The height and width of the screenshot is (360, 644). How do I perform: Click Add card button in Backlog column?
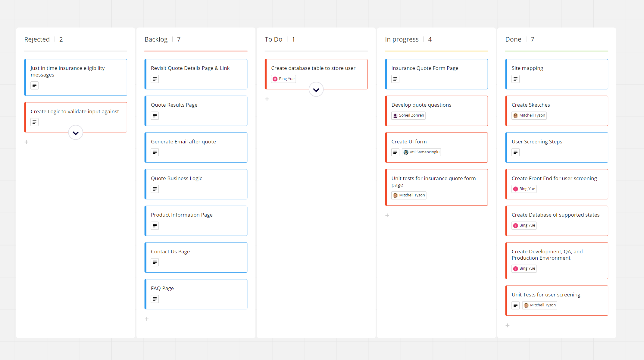point(147,318)
